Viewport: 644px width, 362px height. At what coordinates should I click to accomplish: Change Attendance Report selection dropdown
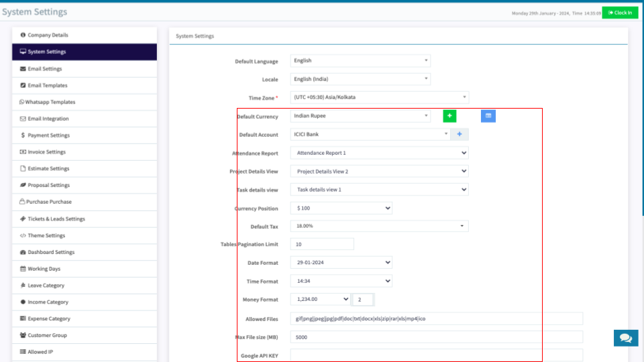coord(379,153)
